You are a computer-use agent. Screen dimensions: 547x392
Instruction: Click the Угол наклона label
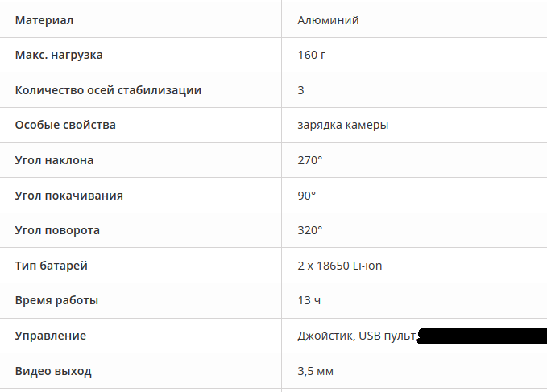(54, 160)
